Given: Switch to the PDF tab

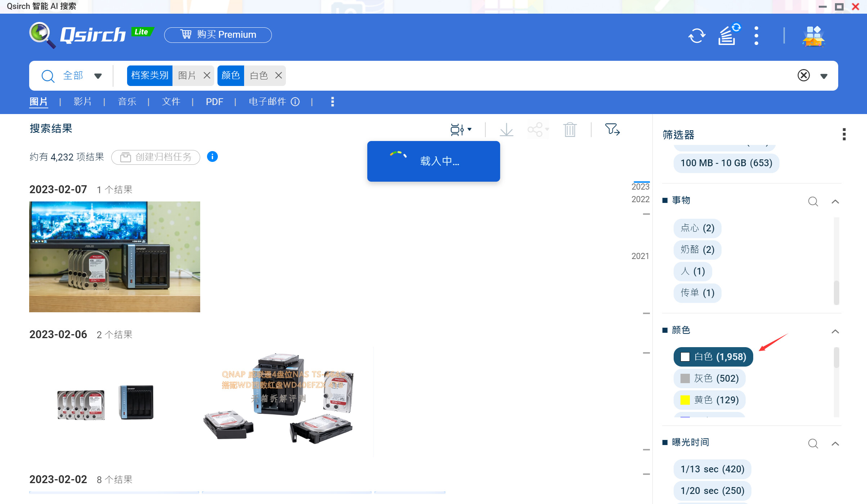Looking at the screenshot, I should 214,102.
